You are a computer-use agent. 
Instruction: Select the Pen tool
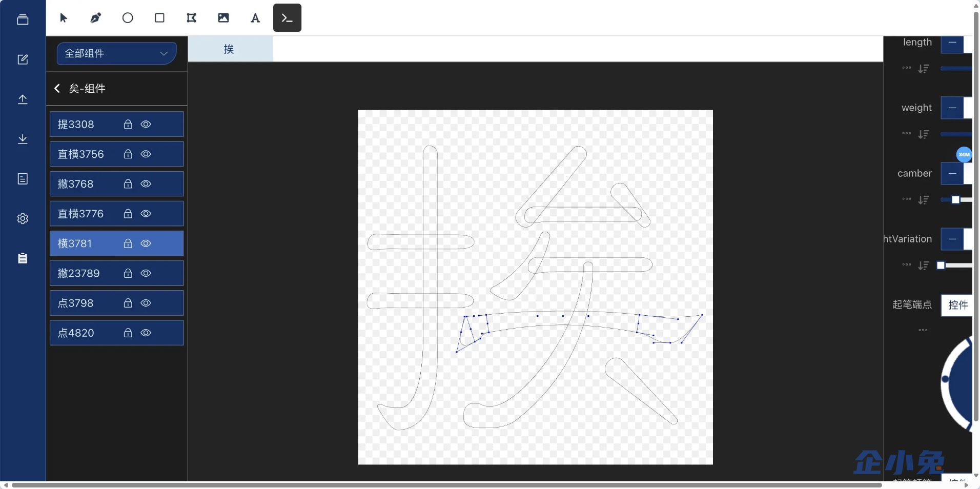pos(95,17)
